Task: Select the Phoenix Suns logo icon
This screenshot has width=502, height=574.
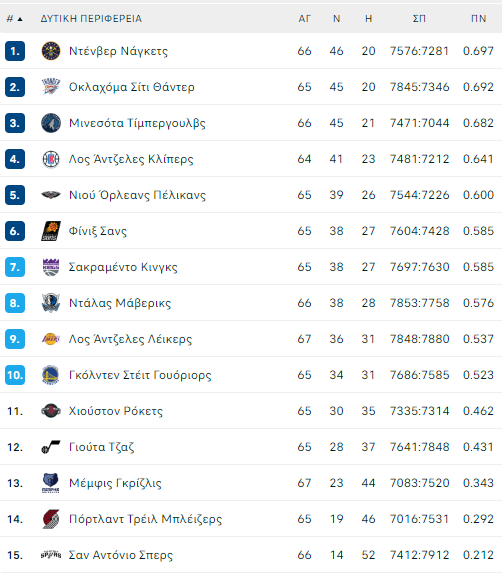Action: (x=51, y=231)
